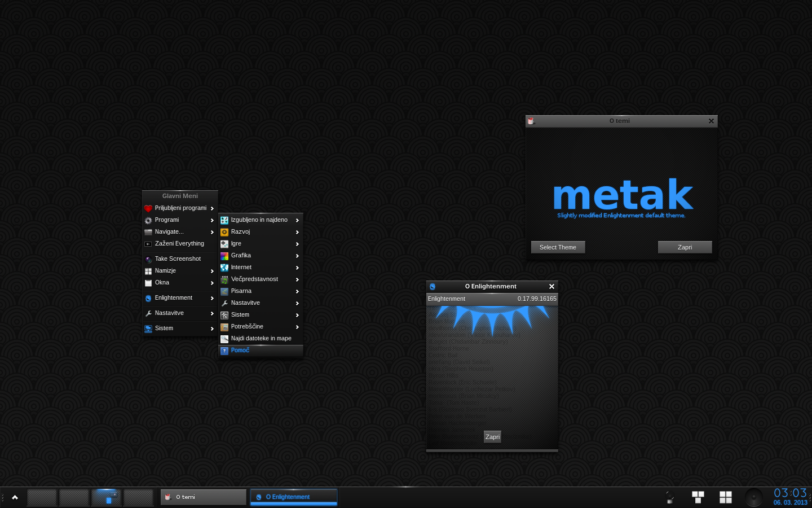This screenshot has width=812, height=508.
Task: Switch to the second pager desktop
Action: click(x=74, y=497)
